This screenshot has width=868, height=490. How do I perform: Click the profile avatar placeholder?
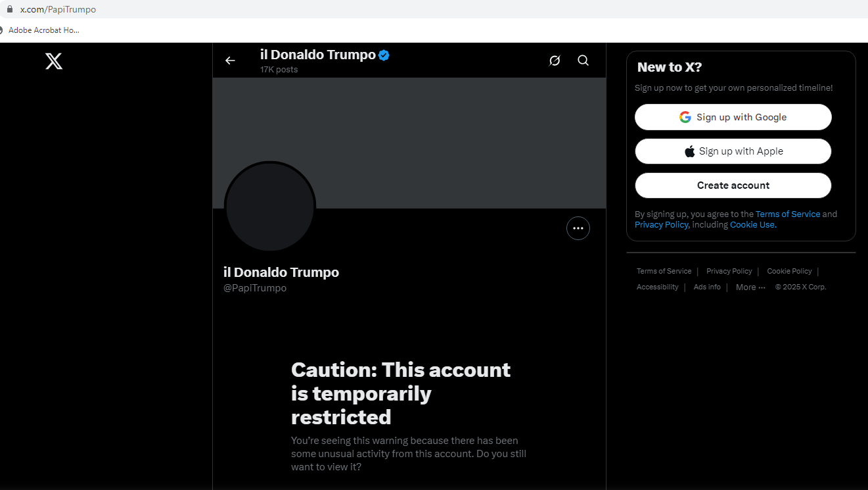click(x=270, y=207)
